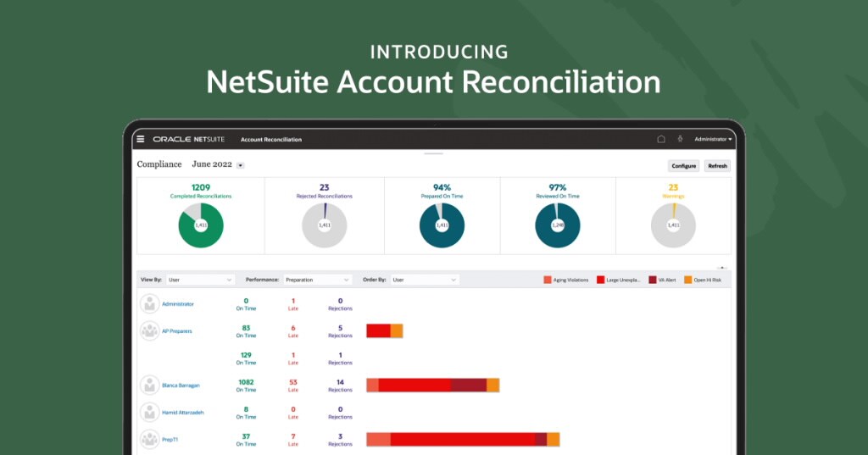Select the Prepared On Time donut chart
Viewport: 868px width, 455px height.
(x=442, y=225)
